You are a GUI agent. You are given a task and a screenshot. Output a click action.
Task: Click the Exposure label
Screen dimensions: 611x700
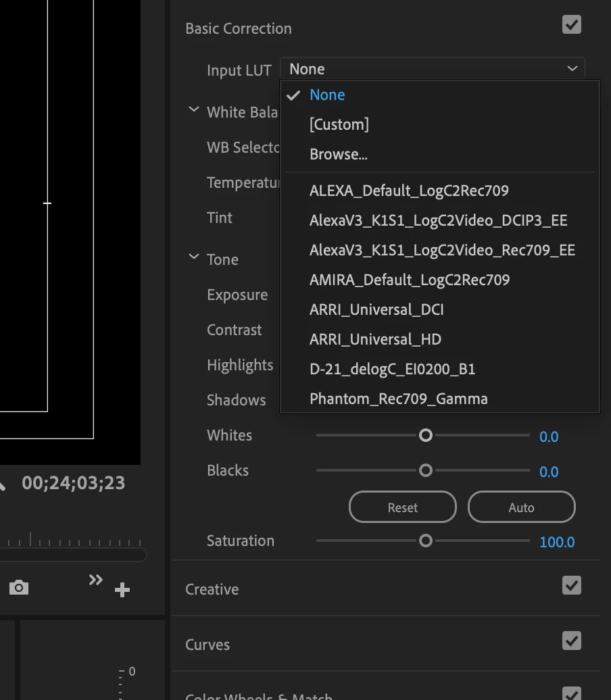coord(237,295)
